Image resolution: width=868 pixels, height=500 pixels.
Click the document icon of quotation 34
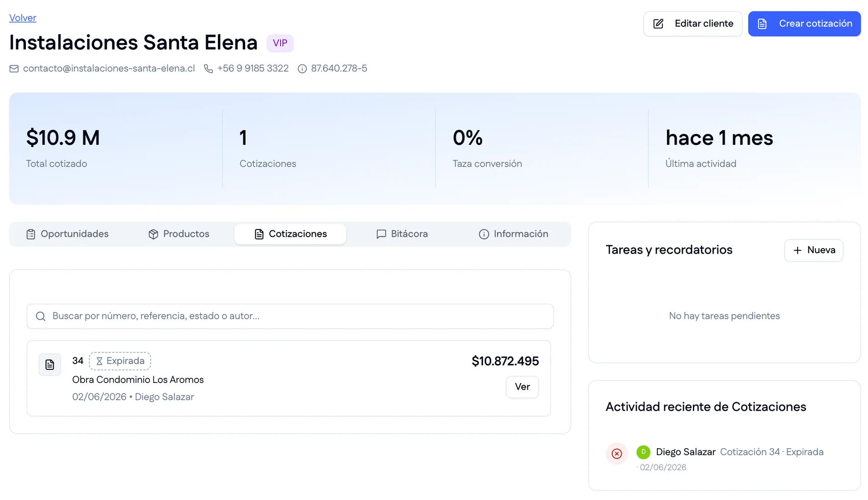(x=50, y=365)
